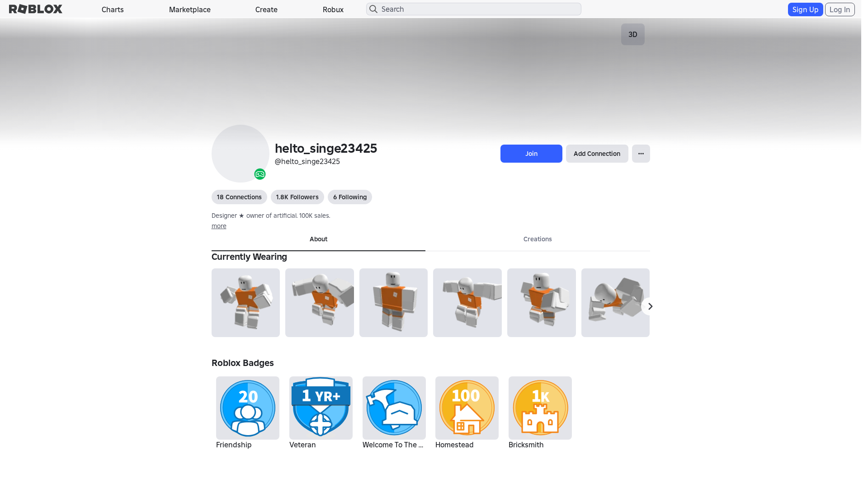Screen dimensions: 868x488
Task: Click the Log In button
Action: click(x=840, y=9)
